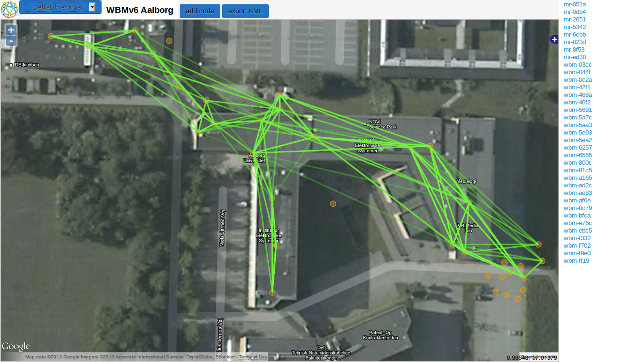Expand the blue layer switcher plus icon
The image size is (644, 362).
pos(554,39)
